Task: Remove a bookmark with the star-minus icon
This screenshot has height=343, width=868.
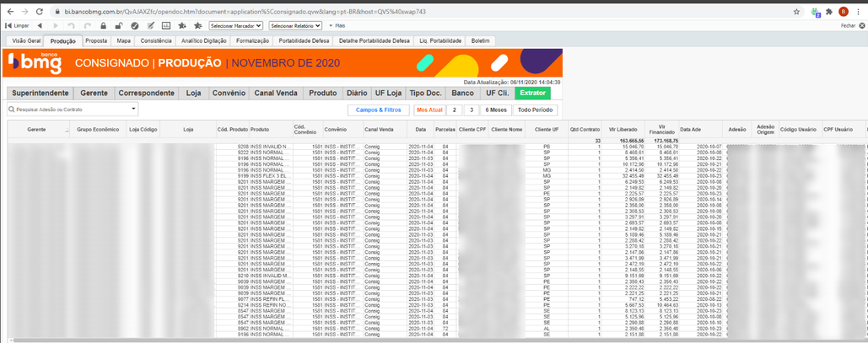Action: pos(198,25)
